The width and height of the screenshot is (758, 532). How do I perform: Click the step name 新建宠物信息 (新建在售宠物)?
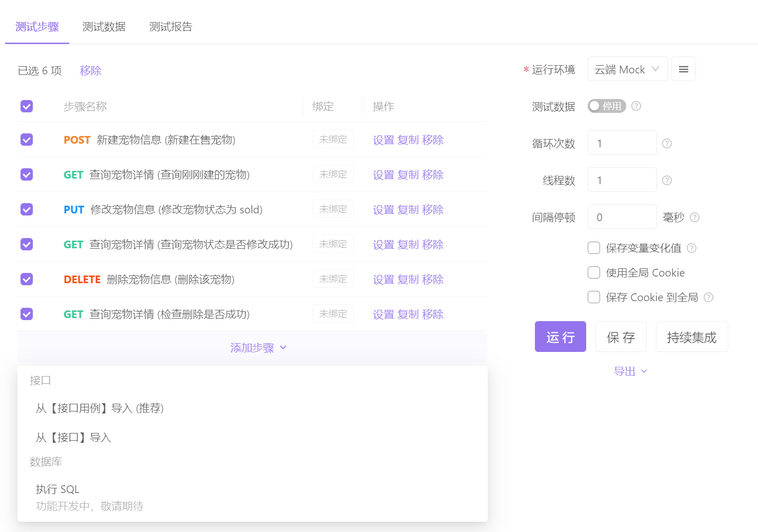pyautogui.click(x=166, y=140)
